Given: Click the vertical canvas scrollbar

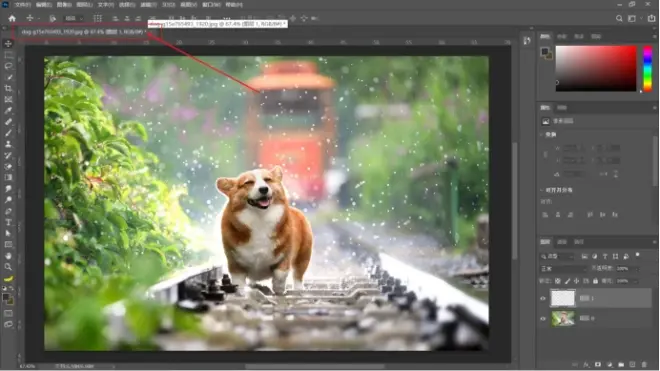Looking at the screenshot, I should 514,201.
